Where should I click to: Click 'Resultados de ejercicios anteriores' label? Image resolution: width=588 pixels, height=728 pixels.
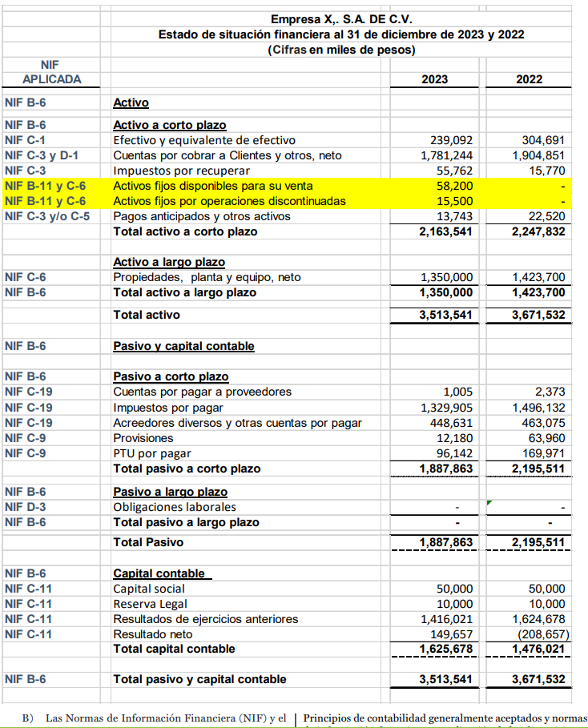[206, 619]
